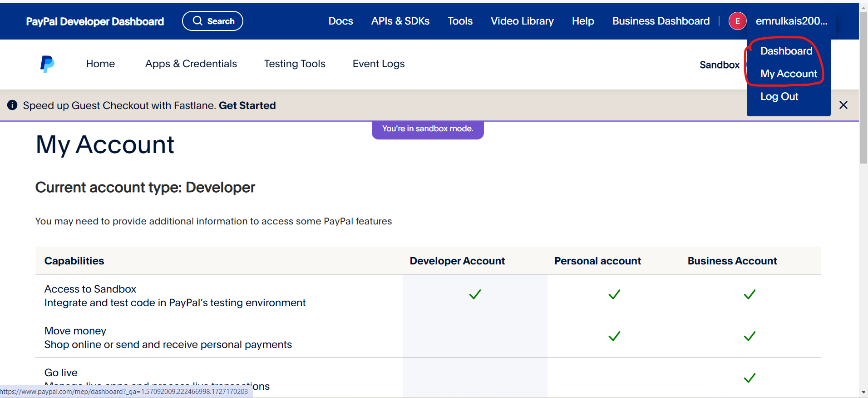Open APIs & SDKs menu
Viewport: 868px width, 398px height.
tap(400, 21)
